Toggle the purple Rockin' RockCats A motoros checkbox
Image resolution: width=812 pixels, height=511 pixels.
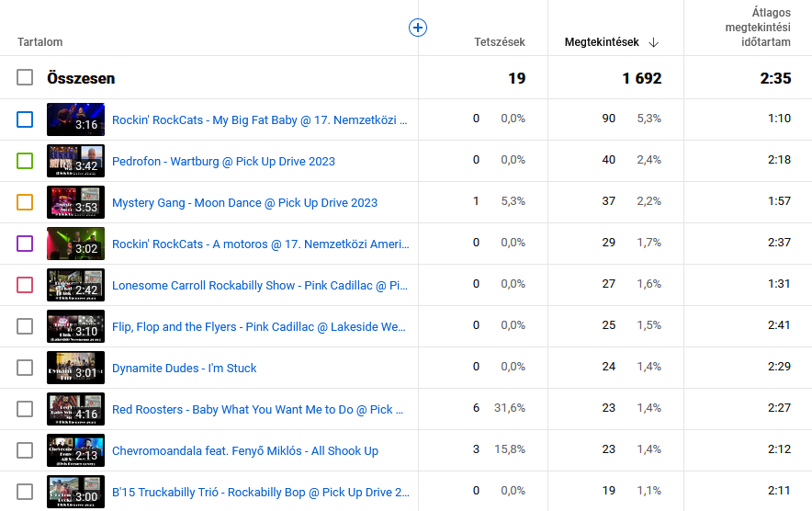(25, 244)
